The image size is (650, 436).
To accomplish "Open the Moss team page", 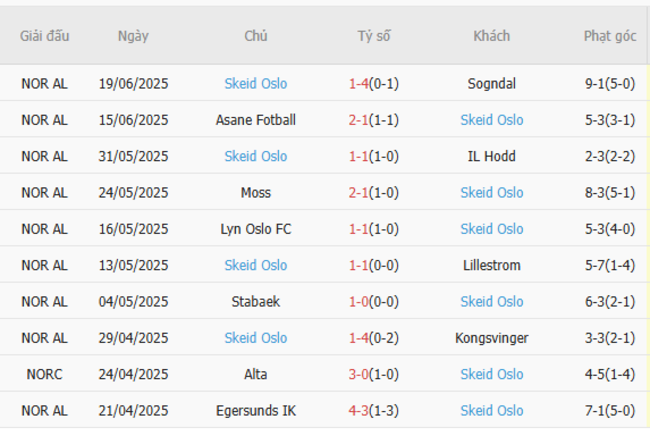I will (x=256, y=193).
